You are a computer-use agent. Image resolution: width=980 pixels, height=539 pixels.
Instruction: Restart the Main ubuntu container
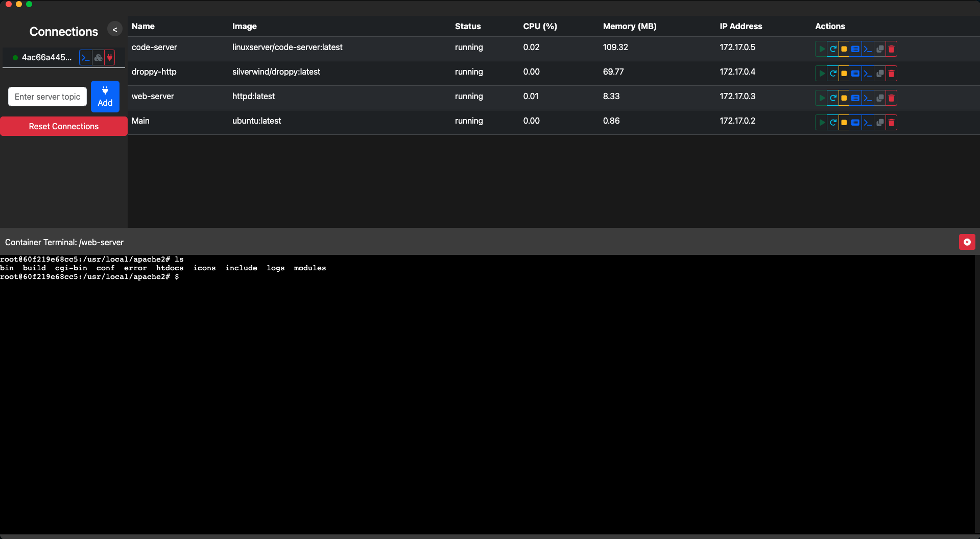tap(833, 123)
